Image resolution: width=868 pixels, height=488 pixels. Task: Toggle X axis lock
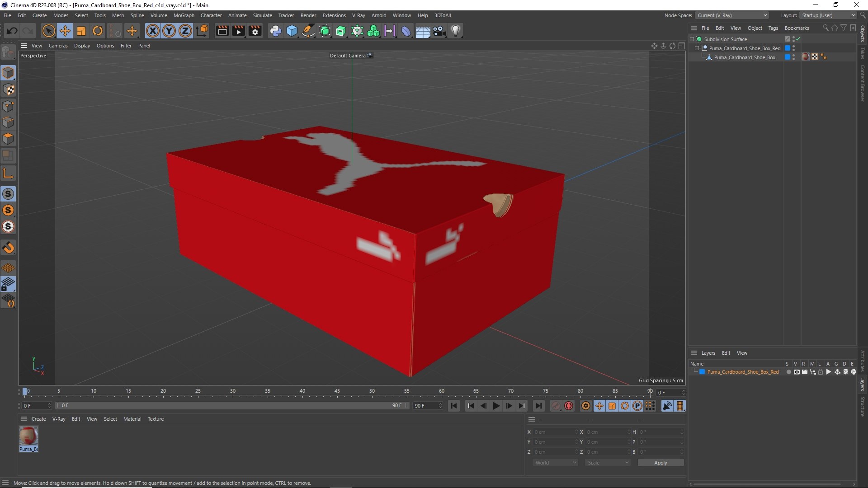(153, 31)
